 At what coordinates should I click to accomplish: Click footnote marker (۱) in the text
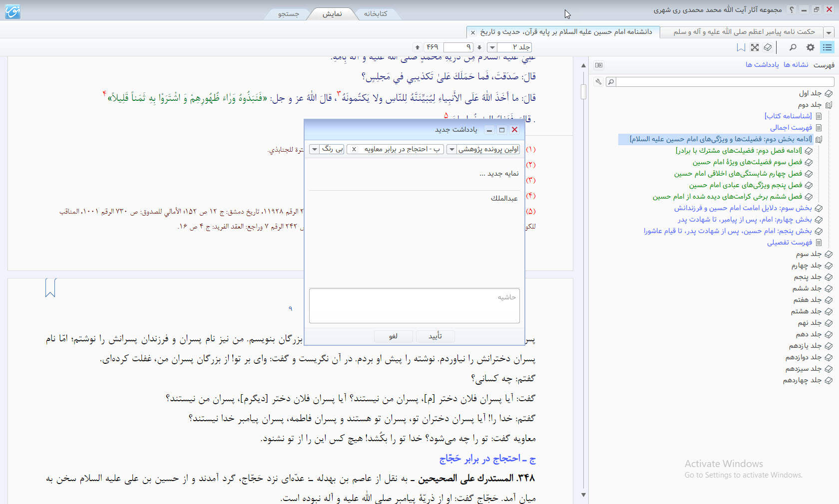pos(531,149)
